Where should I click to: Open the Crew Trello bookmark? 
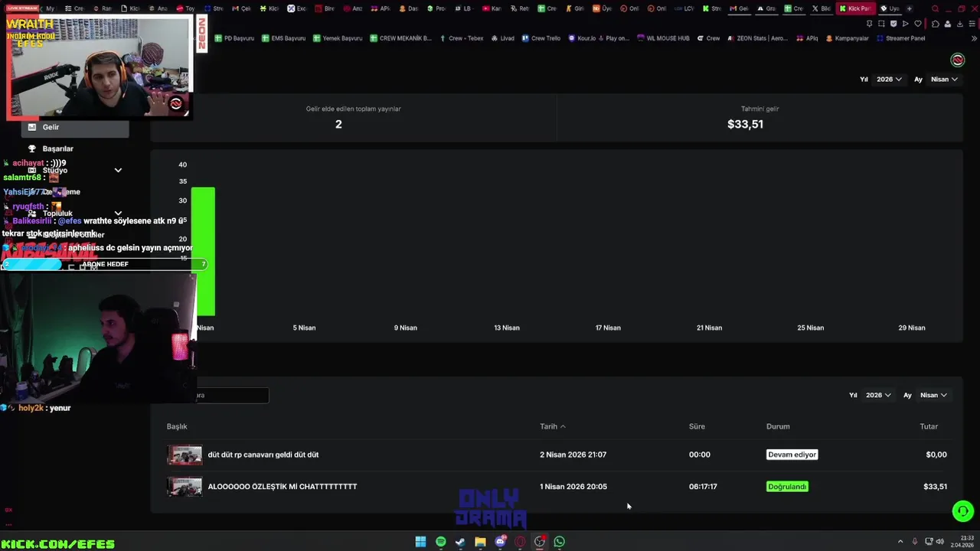[541, 38]
